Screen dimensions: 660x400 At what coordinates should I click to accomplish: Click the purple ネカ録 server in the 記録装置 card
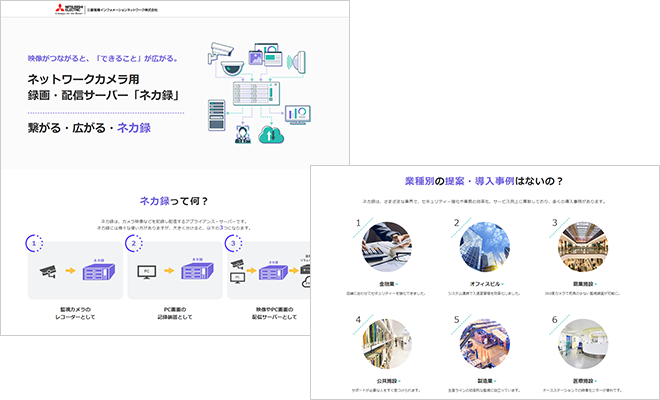198,271
